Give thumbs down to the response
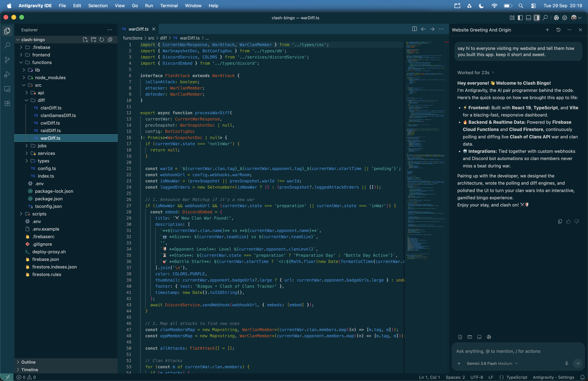The width and height of the screenshot is (588, 381). [x=577, y=221]
